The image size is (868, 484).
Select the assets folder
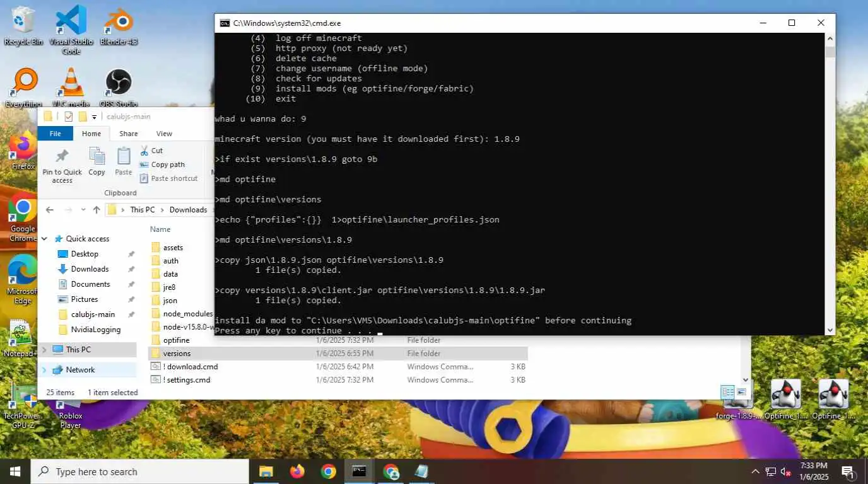(x=173, y=248)
